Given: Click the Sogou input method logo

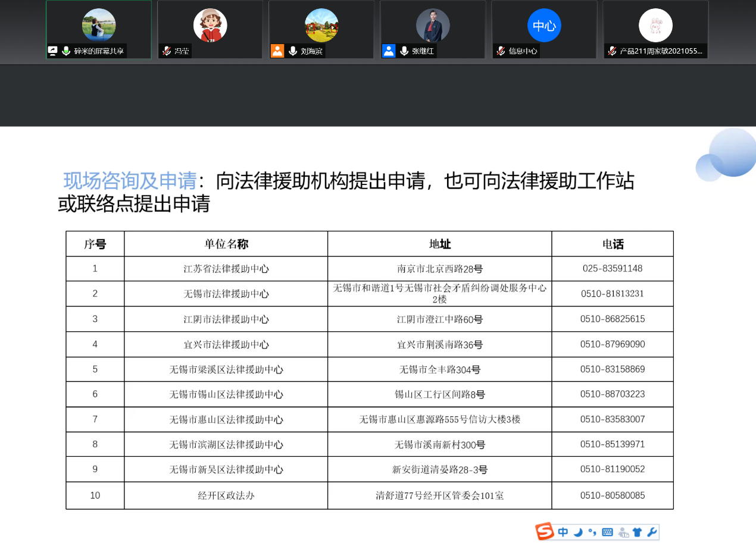Looking at the screenshot, I should [545, 531].
